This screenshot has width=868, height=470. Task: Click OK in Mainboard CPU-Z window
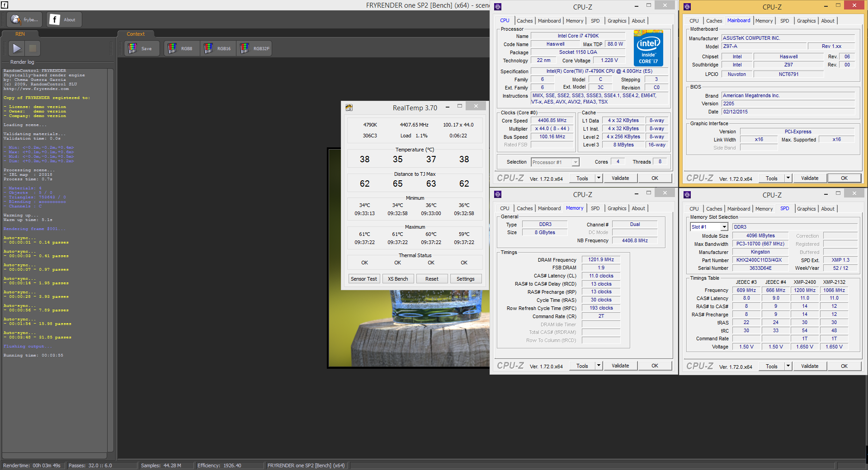(x=844, y=178)
